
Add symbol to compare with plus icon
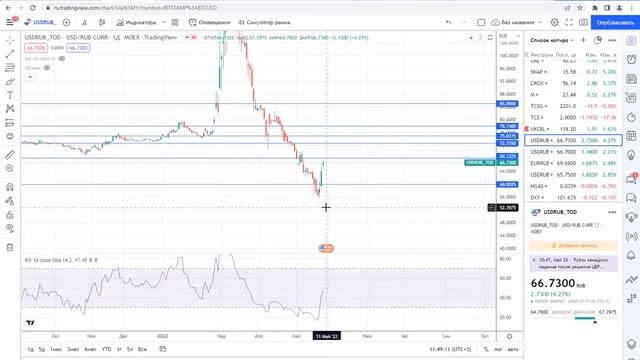[x=67, y=22]
